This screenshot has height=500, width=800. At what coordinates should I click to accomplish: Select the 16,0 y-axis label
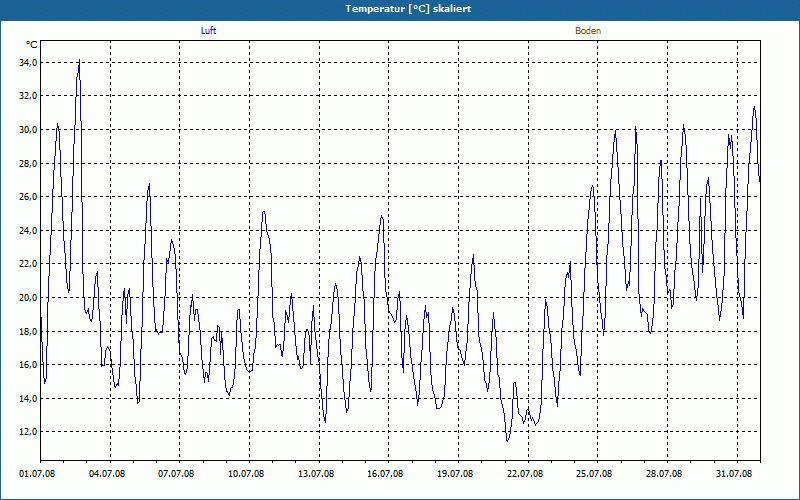click(27, 364)
